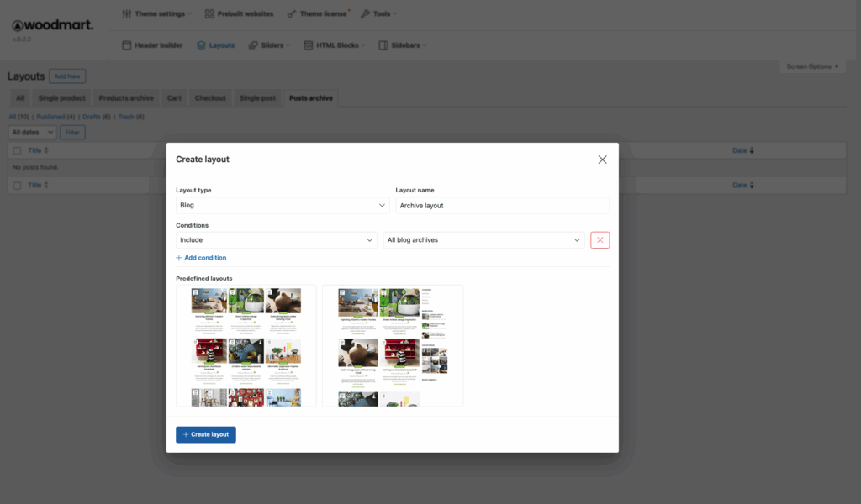This screenshot has width=861, height=504.
Task: Open the Tools menu
Action: pyautogui.click(x=378, y=13)
